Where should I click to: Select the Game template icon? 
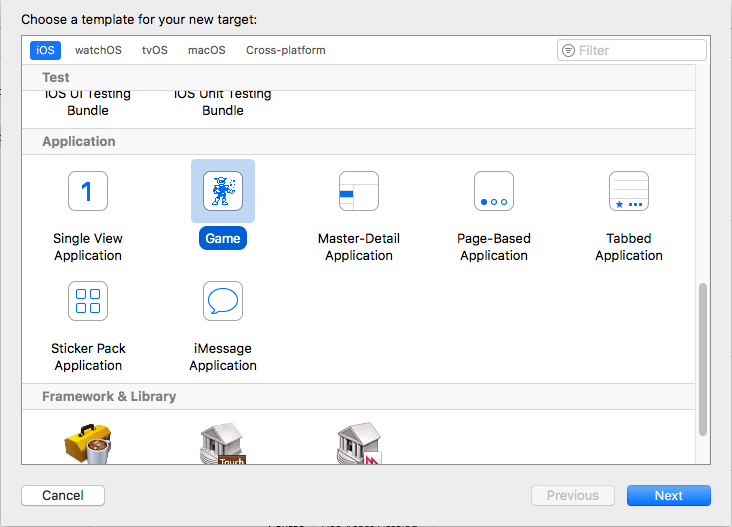click(x=223, y=191)
